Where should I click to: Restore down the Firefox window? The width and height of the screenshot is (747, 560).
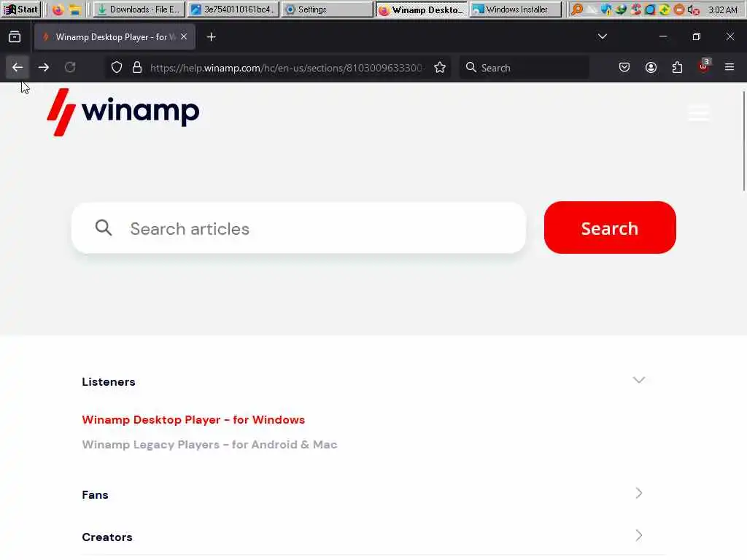[x=697, y=36]
